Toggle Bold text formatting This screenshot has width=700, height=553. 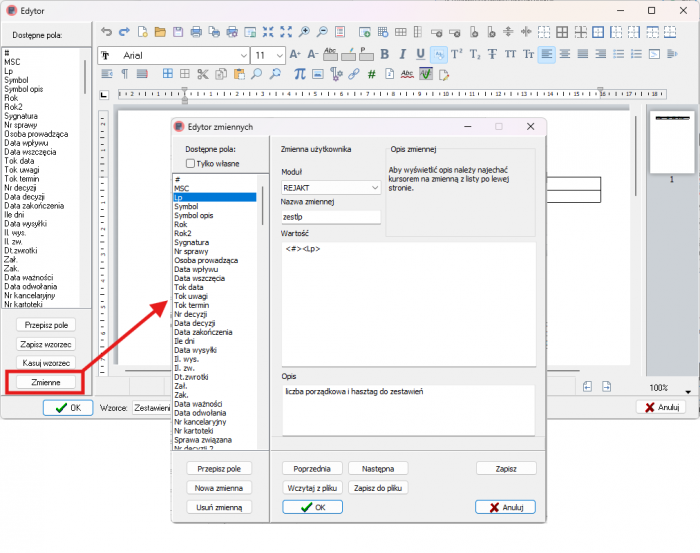383,54
